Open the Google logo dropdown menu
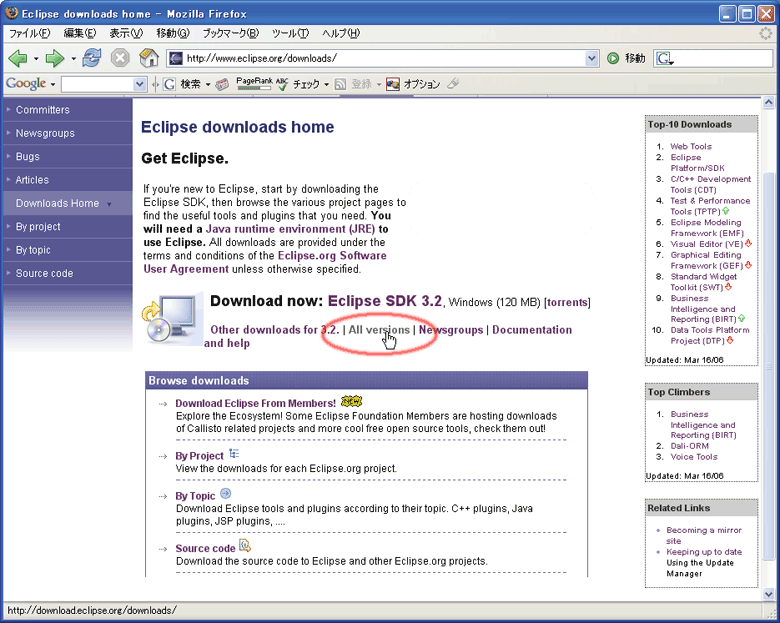 [x=53, y=84]
